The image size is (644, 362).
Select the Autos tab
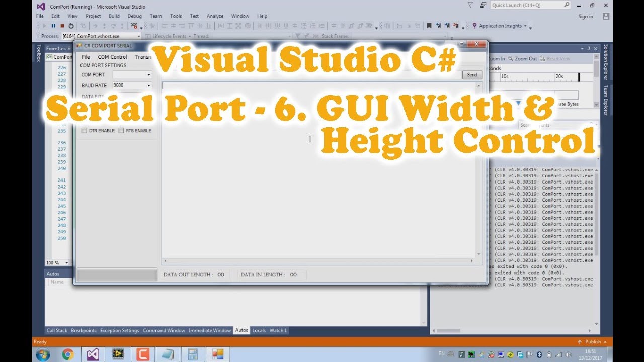242,330
